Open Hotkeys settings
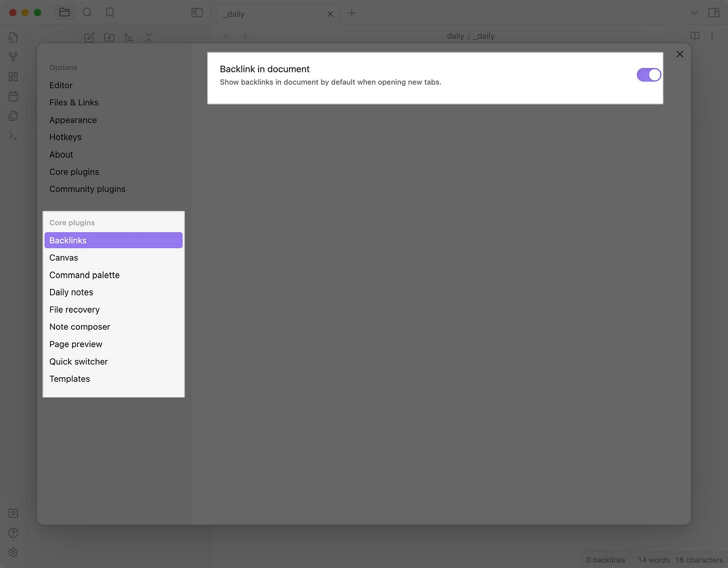This screenshot has height=568, width=728. tap(65, 137)
